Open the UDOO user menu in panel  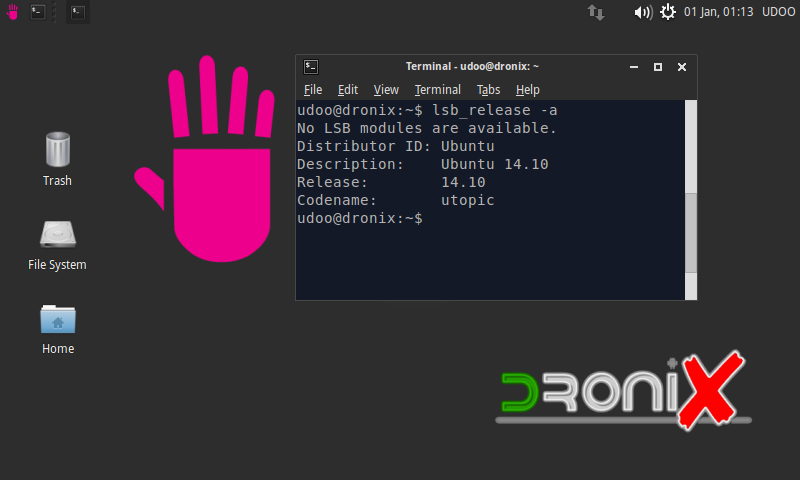click(779, 12)
